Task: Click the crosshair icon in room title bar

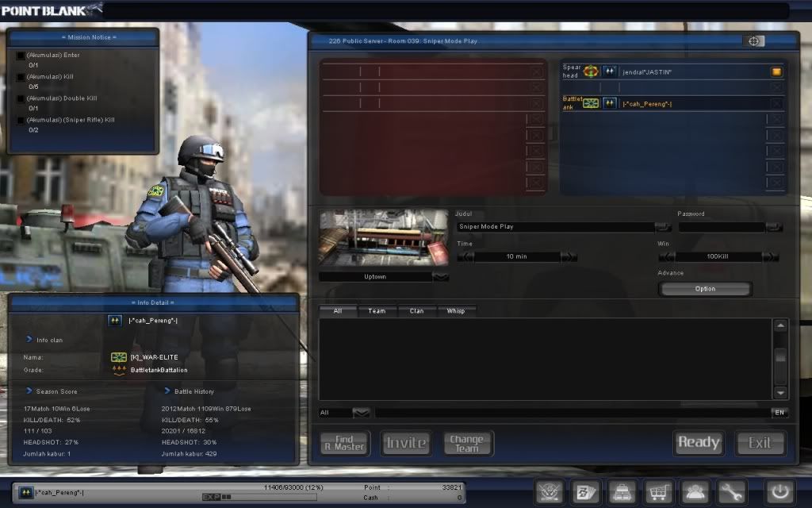Action: 753,41
